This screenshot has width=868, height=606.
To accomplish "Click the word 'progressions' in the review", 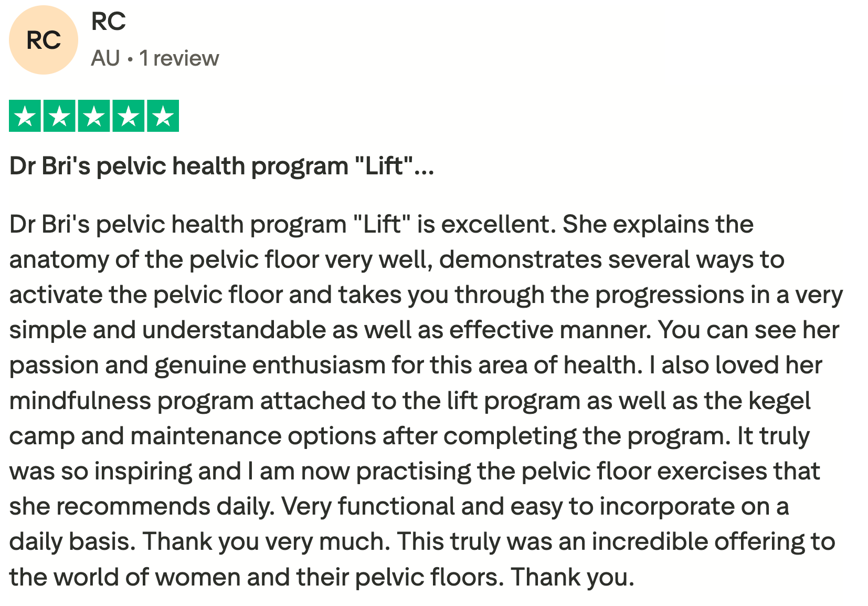I will 670,295.
